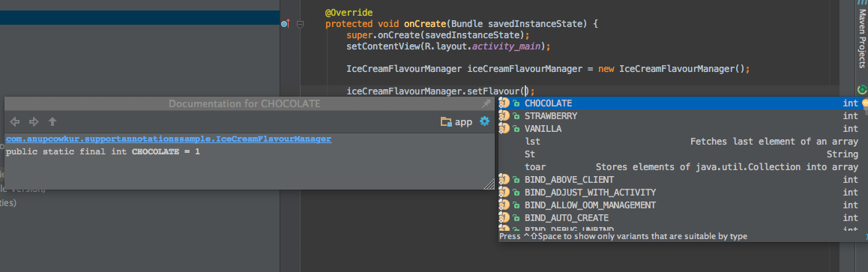Image resolution: width=868 pixels, height=272 pixels.
Task: Click the back arrow in documentation popup
Action: pyautogui.click(x=15, y=121)
